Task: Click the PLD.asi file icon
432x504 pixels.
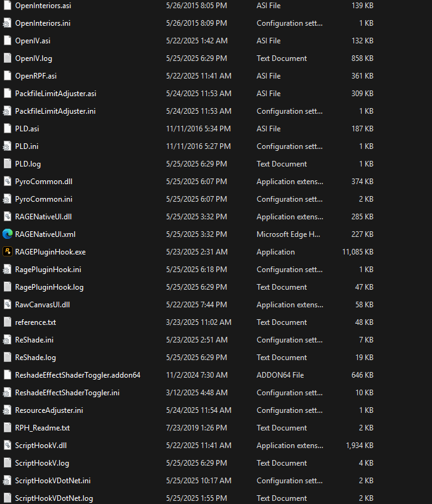Action: tap(7, 129)
